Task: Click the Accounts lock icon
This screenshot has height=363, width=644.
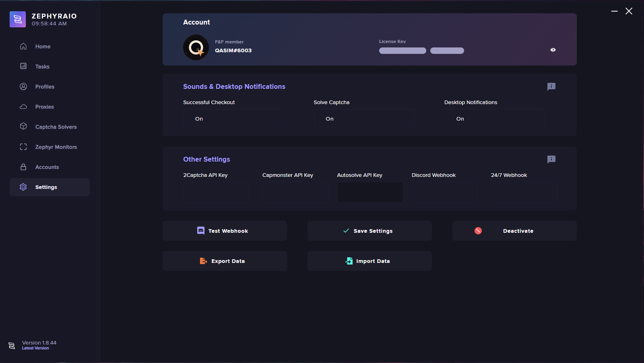Action: pos(23,167)
